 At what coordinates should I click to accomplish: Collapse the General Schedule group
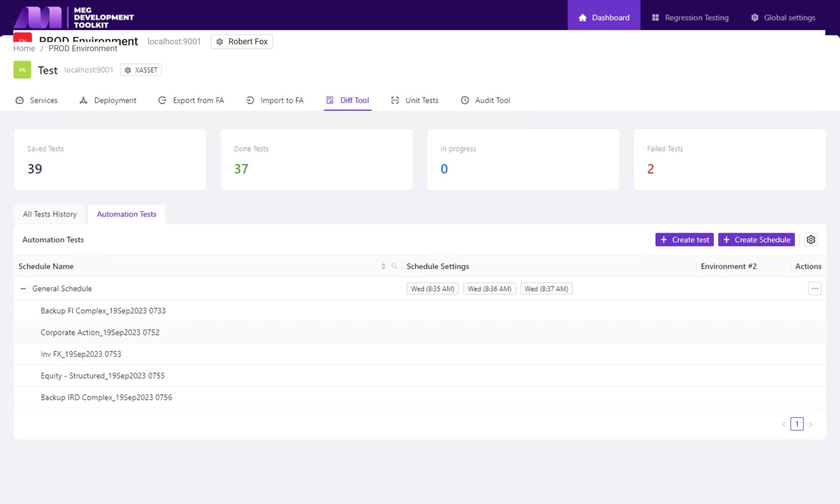[23, 288]
